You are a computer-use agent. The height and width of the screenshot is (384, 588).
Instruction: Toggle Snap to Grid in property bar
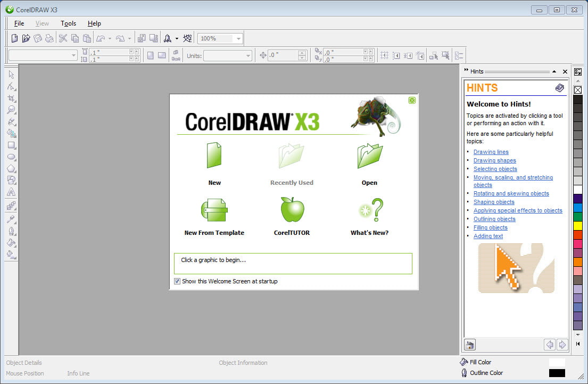coord(384,55)
